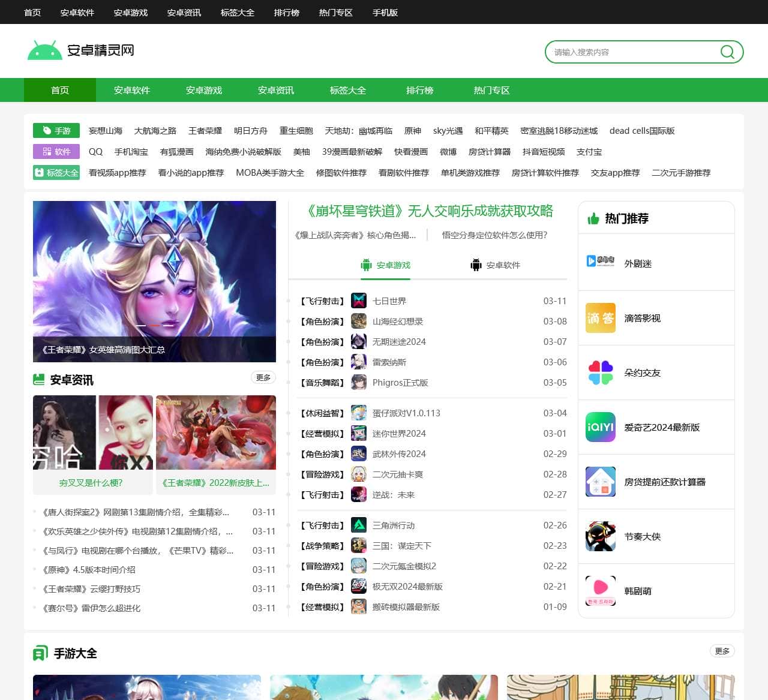768x700 pixels.
Task: Click the 无期迷途2024 game icon
Action: point(359,341)
